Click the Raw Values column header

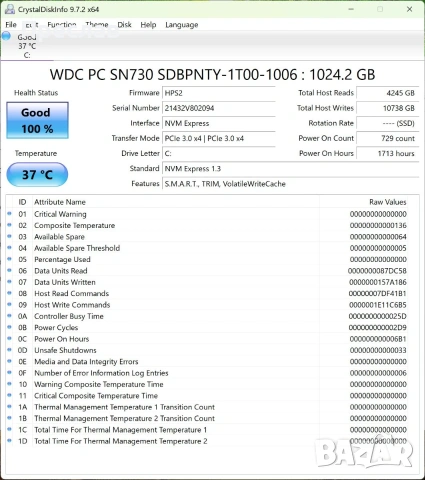(388, 202)
